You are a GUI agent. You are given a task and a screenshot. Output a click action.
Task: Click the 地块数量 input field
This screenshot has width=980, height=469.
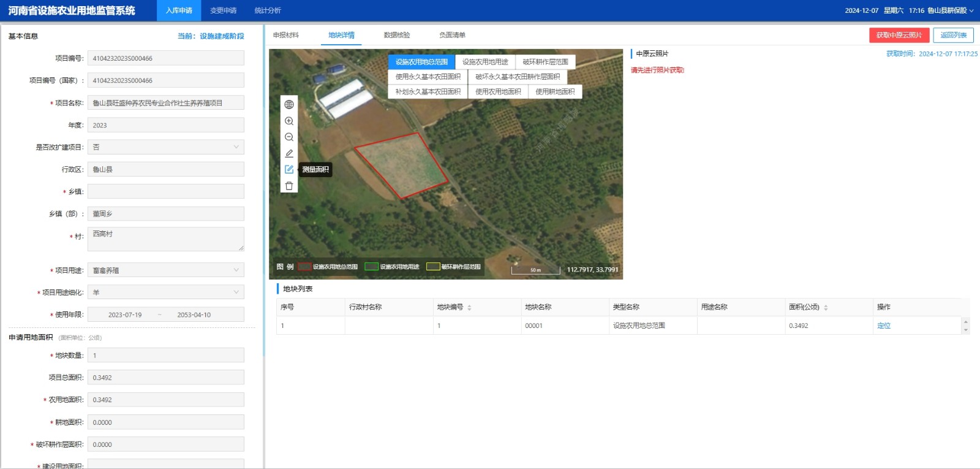coord(166,356)
